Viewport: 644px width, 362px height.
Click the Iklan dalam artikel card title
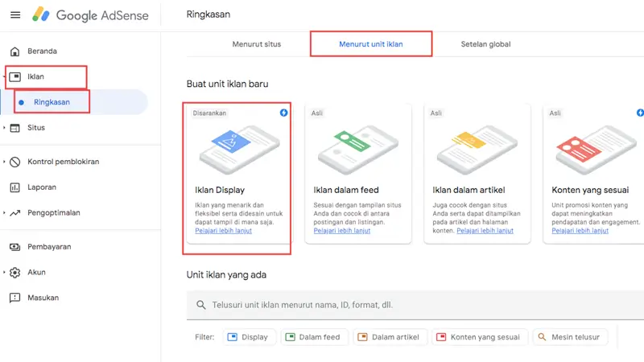tap(469, 190)
